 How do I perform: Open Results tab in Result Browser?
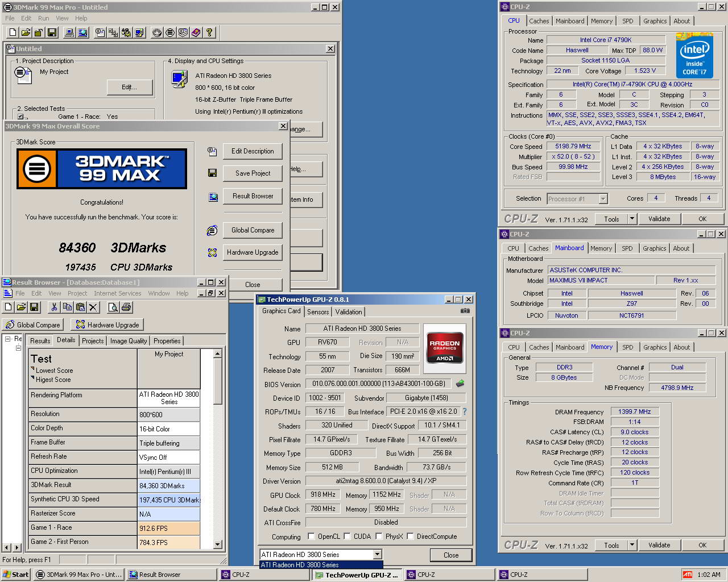40,341
